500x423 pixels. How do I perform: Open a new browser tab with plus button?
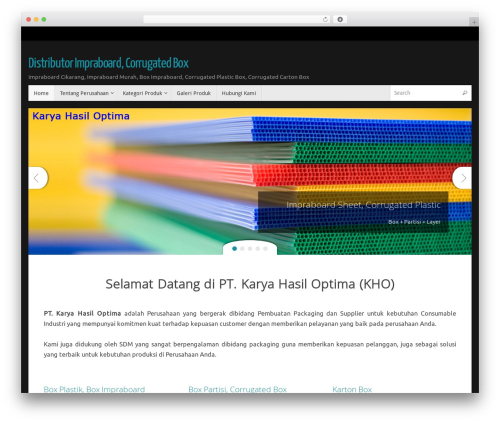474,22
